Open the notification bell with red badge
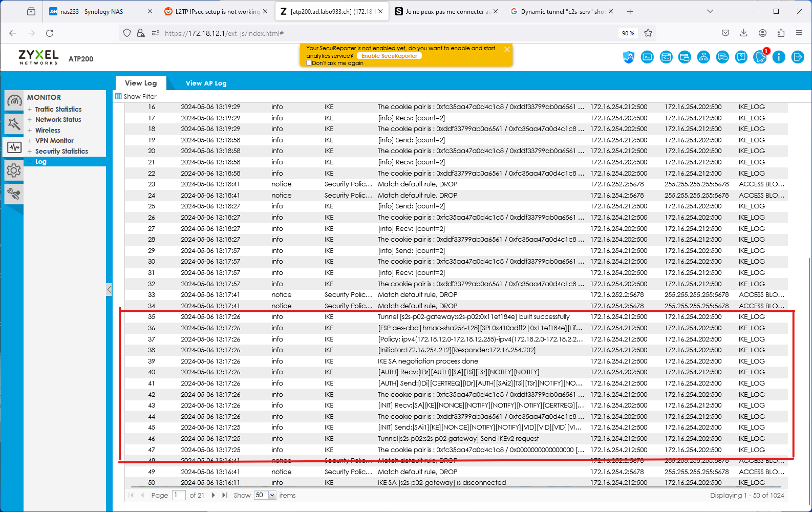 (x=760, y=57)
